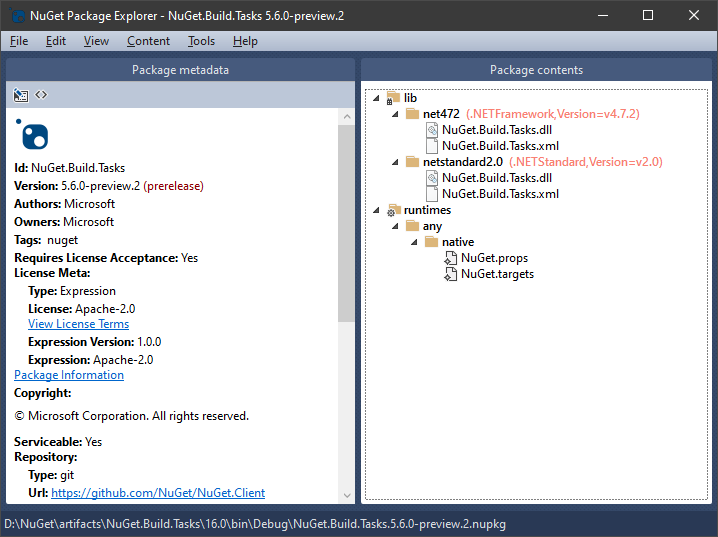The width and height of the screenshot is (718, 537).
Task: Select the net472 folder label
Action: [441, 114]
